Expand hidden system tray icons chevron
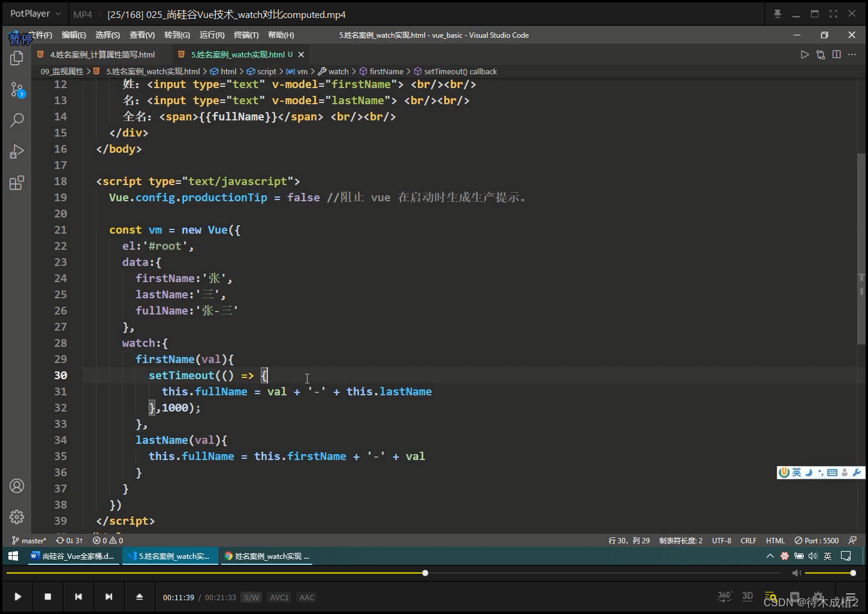Viewport: 868px width, 614px height. pyautogui.click(x=770, y=556)
